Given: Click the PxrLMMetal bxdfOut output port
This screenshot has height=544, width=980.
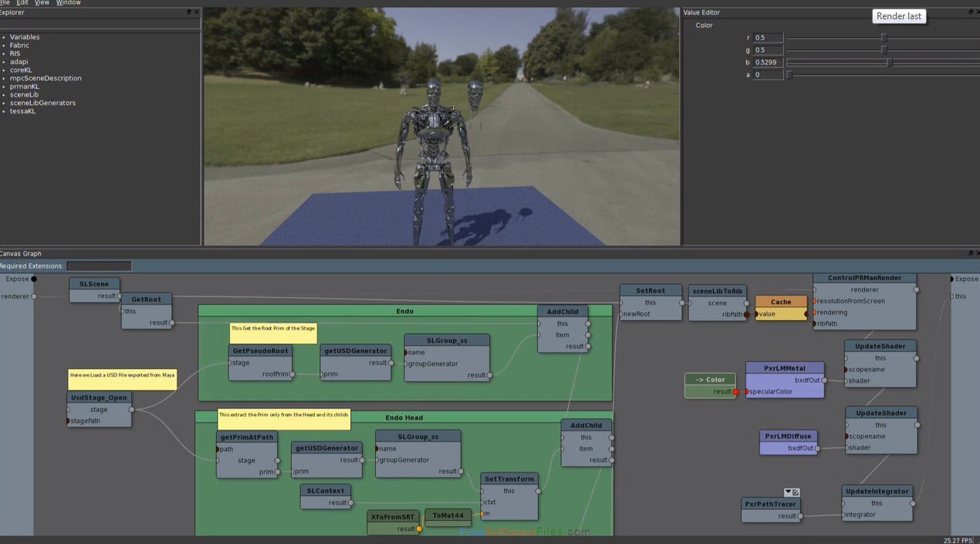Looking at the screenshot, I should [824, 380].
